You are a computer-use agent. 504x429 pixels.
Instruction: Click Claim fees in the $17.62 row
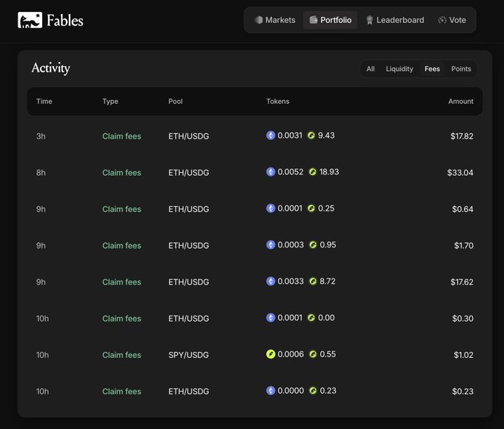click(x=122, y=282)
